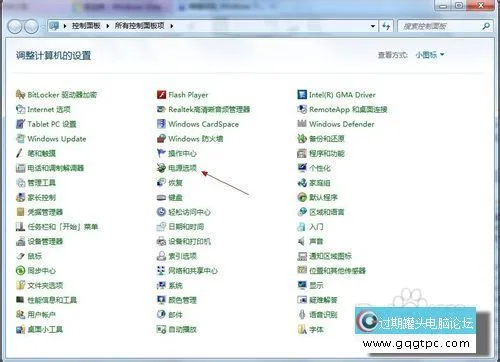Open the 家长控制 icon
Viewport: 500px width, 362px height.
coord(20,197)
